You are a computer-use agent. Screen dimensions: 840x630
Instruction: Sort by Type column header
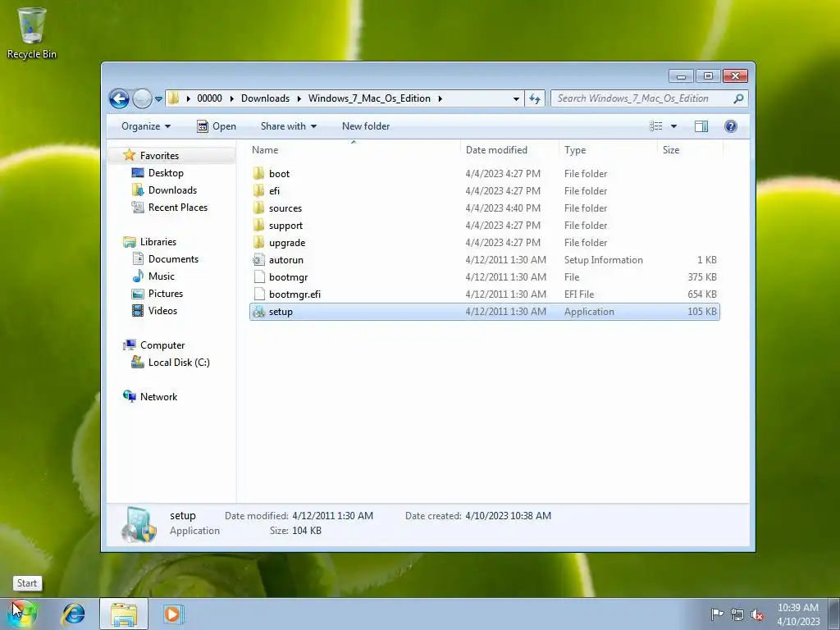tap(608, 150)
